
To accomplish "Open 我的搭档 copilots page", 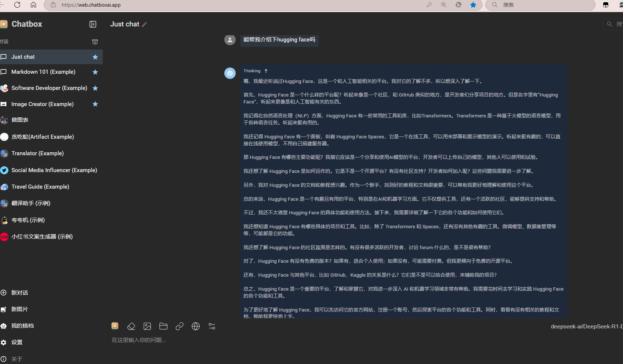I will pyautogui.click(x=51, y=326).
